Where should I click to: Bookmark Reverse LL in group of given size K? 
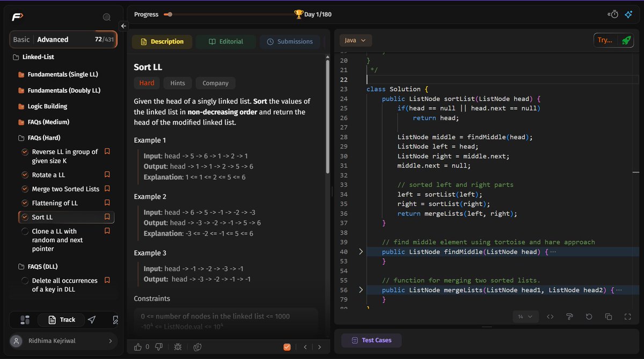pyautogui.click(x=107, y=152)
